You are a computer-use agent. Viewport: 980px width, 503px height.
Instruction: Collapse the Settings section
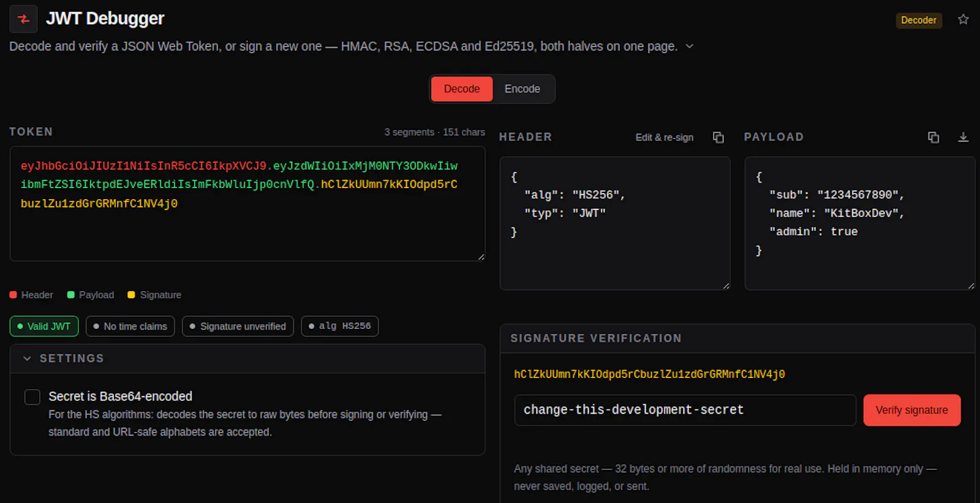point(247,358)
